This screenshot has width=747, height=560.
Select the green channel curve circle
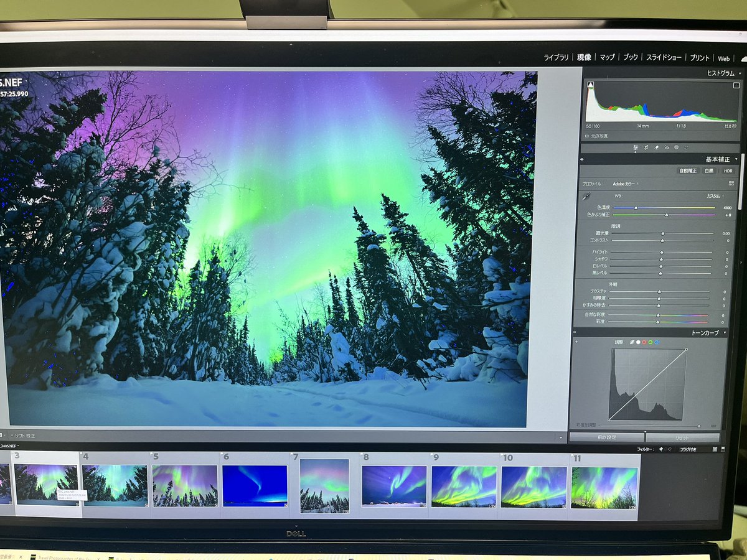(x=651, y=342)
